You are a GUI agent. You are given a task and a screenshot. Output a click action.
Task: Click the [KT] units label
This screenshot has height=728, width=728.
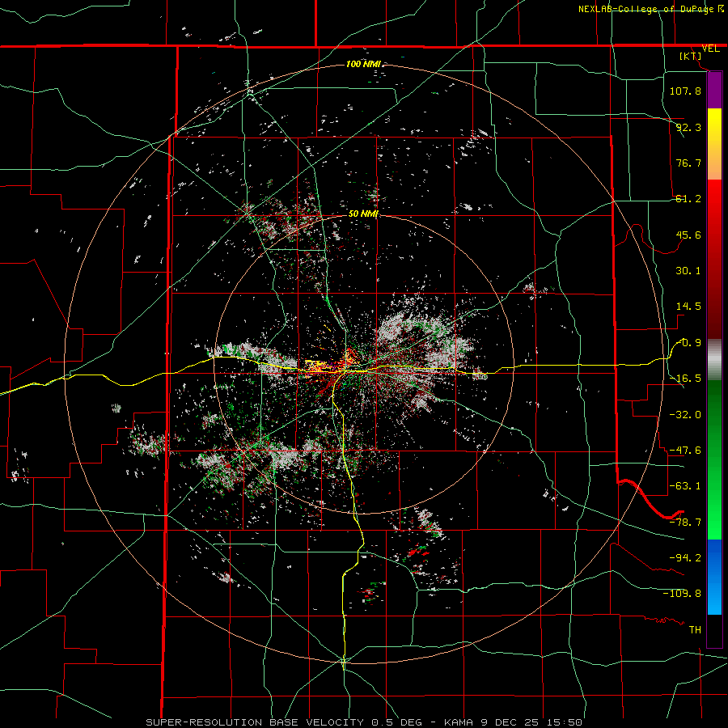click(x=691, y=56)
